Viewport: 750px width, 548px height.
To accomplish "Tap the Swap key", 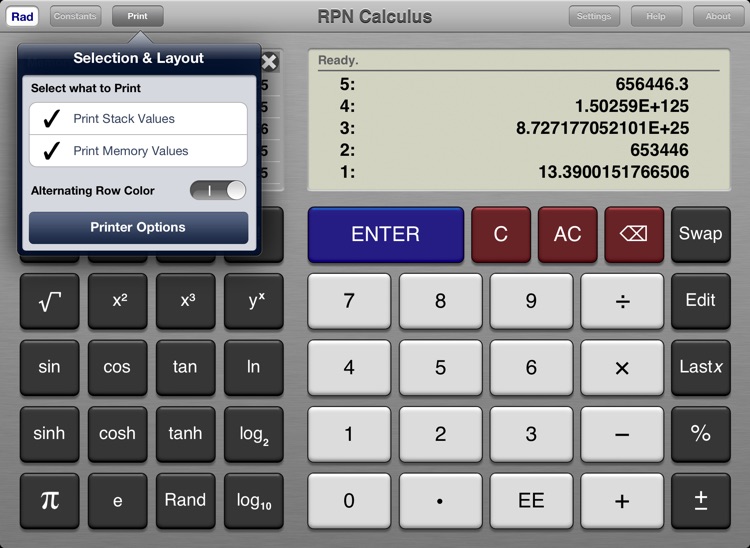I will coord(701,234).
